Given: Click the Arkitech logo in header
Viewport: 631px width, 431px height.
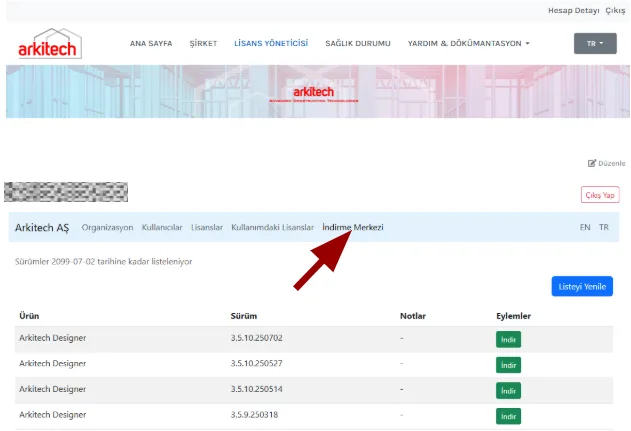Looking at the screenshot, I should [x=50, y=44].
